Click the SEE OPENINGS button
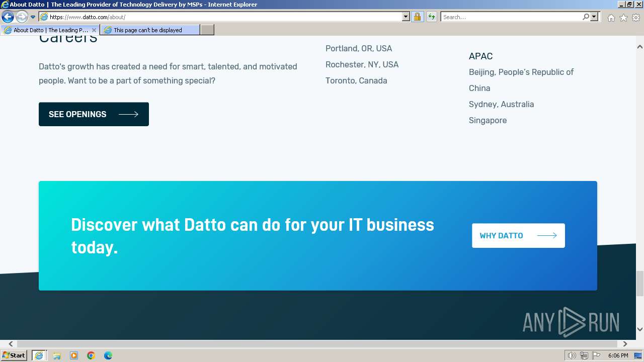Screen dimensions: 644x362 (x=94, y=114)
